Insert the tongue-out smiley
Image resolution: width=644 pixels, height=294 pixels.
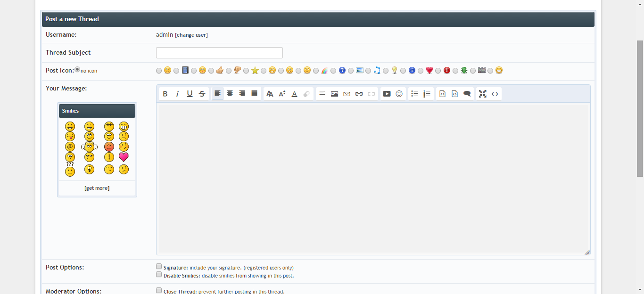pos(70,136)
